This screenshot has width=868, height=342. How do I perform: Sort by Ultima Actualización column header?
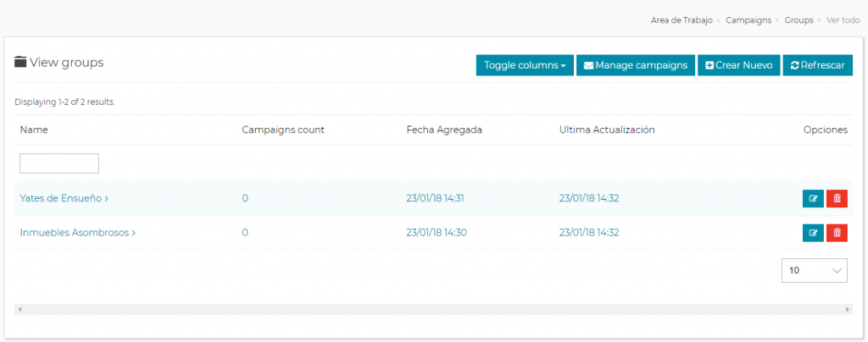pyautogui.click(x=607, y=130)
